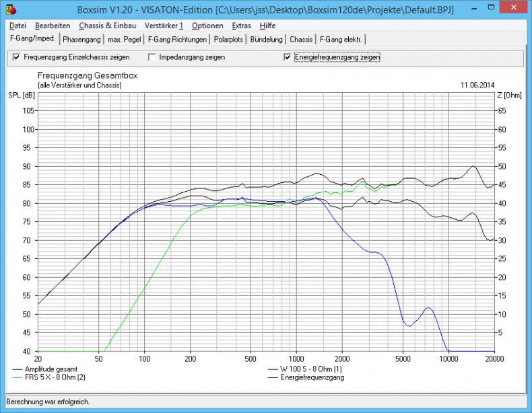Open the Chassis tab in tab row
Image resolution: width=532 pixels, height=413 pixels.
tap(301, 40)
